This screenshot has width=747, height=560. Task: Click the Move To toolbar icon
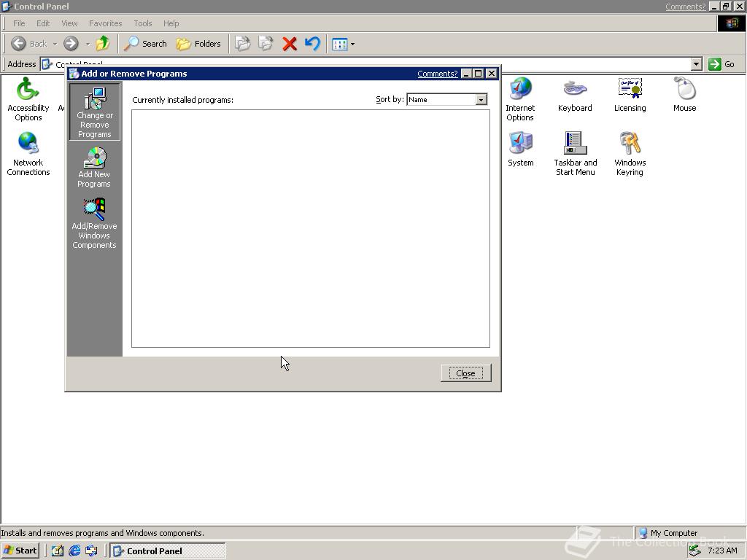click(x=242, y=44)
